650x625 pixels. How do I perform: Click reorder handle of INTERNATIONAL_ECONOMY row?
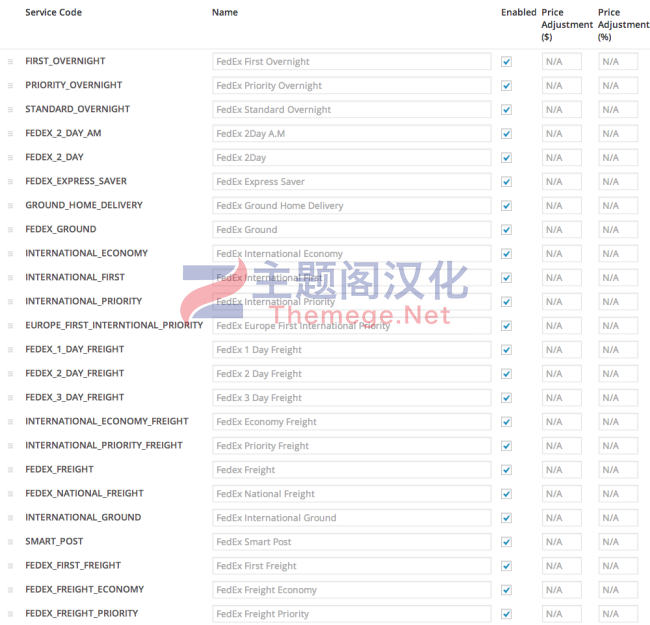click(x=10, y=254)
